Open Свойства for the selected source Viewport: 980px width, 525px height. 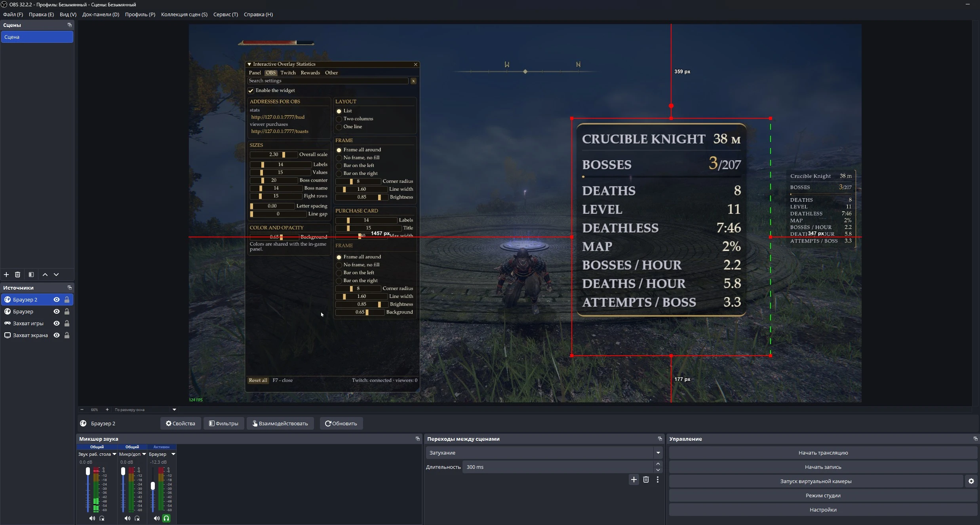click(181, 423)
